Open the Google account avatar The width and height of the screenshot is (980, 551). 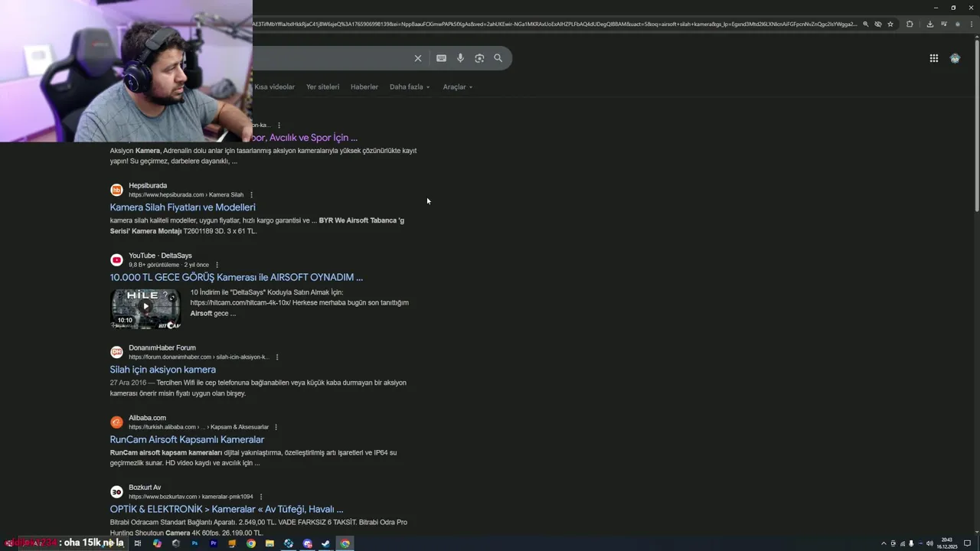[x=955, y=58]
